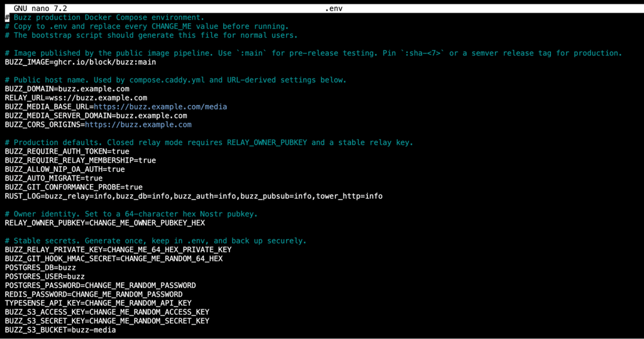Click the 'Buzz production Docker Compose environment' comment
644x339 pixels.
point(105,17)
